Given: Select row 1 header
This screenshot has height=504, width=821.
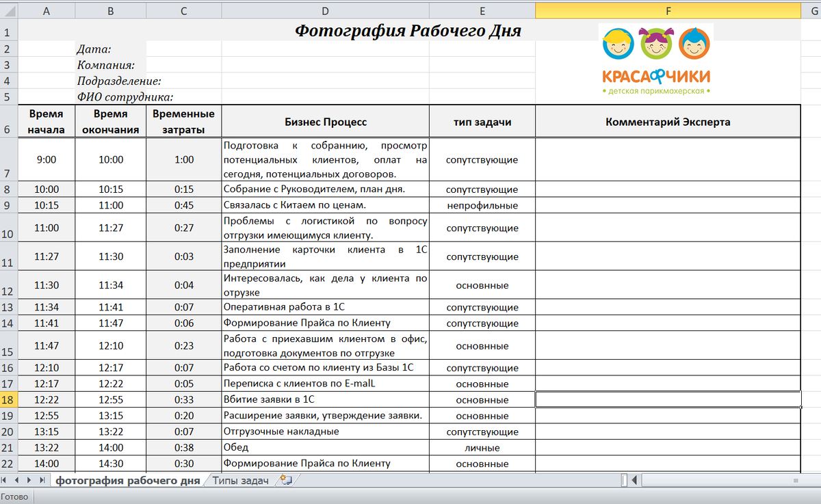Looking at the screenshot, I should click(8, 31).
